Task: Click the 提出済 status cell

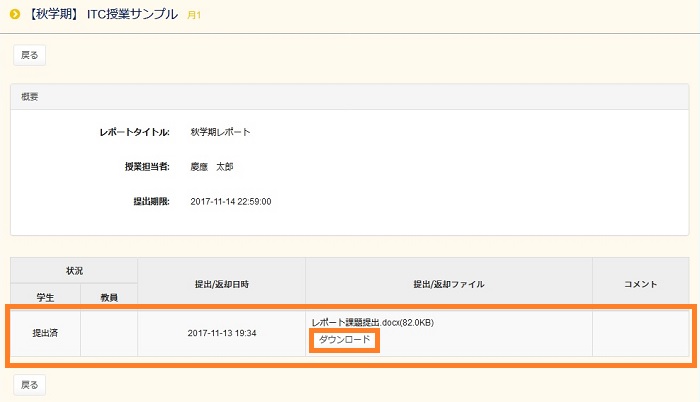Action: click(x=45, y=332)
